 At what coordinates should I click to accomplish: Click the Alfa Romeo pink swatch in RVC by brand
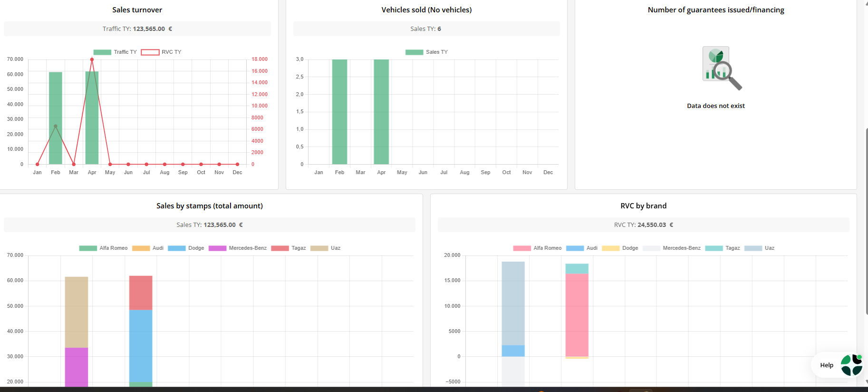pos(522,248)
